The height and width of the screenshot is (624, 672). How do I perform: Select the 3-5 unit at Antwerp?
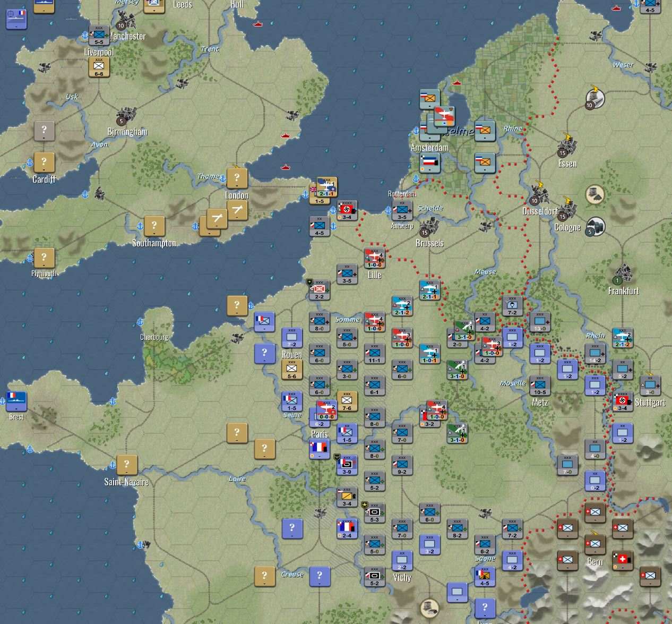(402, 210)
